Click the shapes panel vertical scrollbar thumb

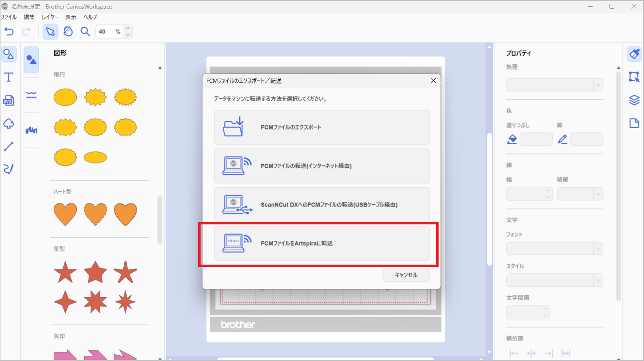click(x=160, y=220)
